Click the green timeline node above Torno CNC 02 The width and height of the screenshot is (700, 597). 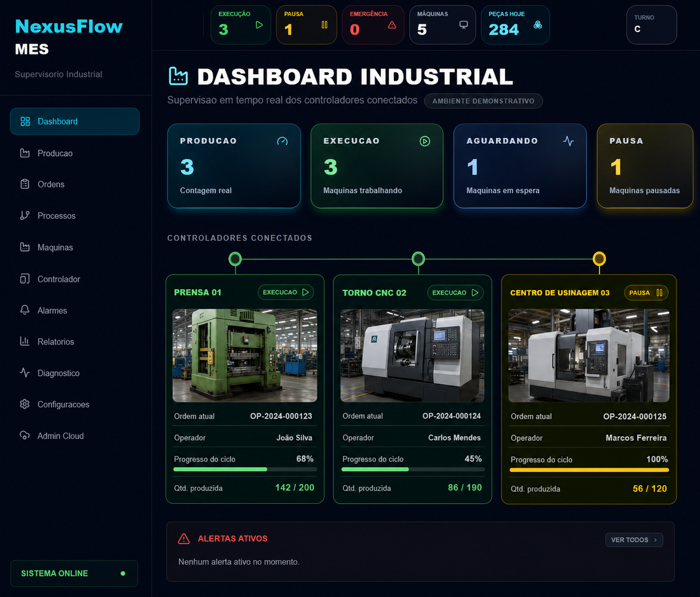tap(419, 259)
